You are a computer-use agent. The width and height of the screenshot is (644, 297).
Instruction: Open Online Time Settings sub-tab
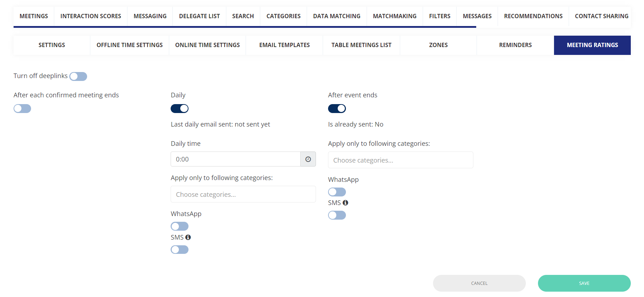point(207,45)
